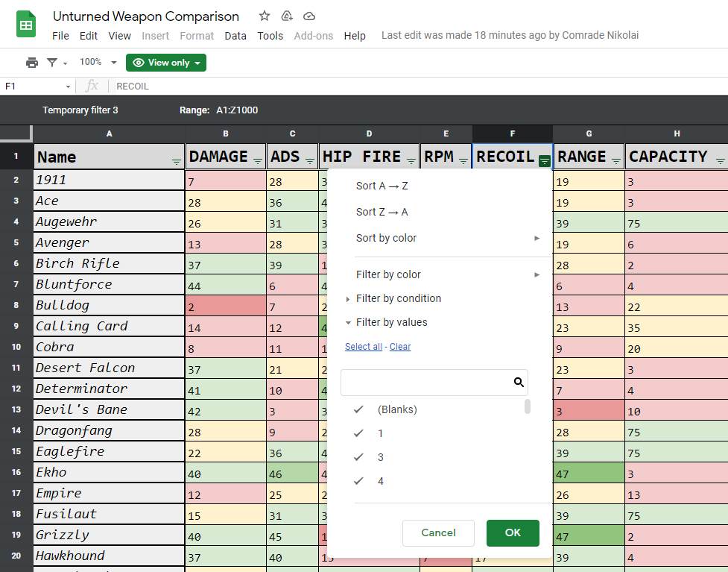The height and width of the screenshot is (572, 728).
Task: Click the filter views funnel icon
Action: click(52, 63)
